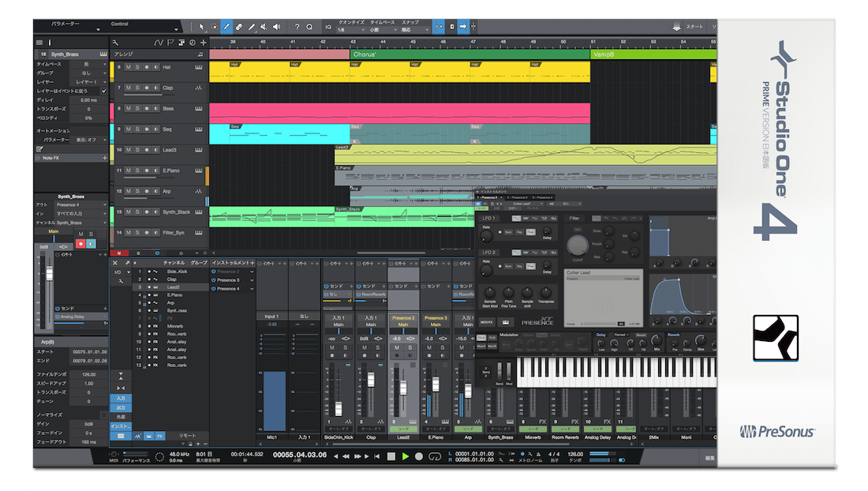This screenshot has height=491, width=868.
Task: Toggle the Normalize checkbox in event inspector
Action: [103, 414]
